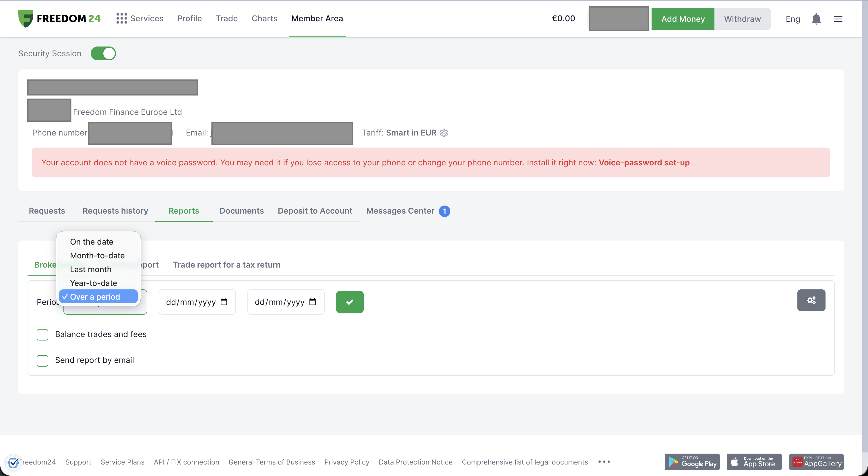Open the notifications bell

point(816,19)
